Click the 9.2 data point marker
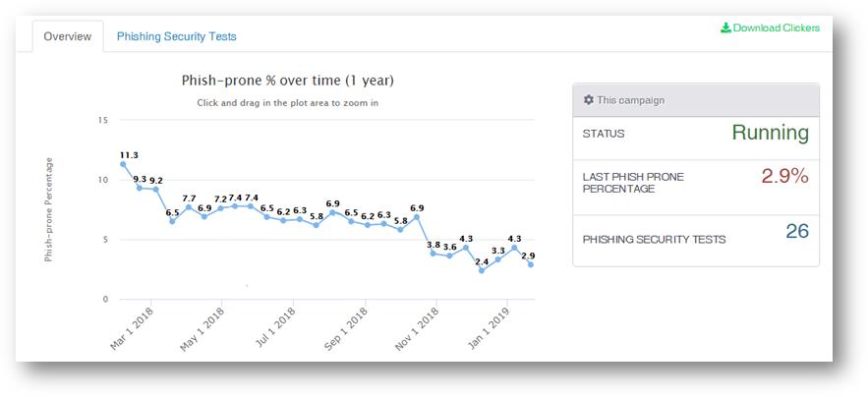This screenshot has height=397, width=868. [x=155, y=189]
